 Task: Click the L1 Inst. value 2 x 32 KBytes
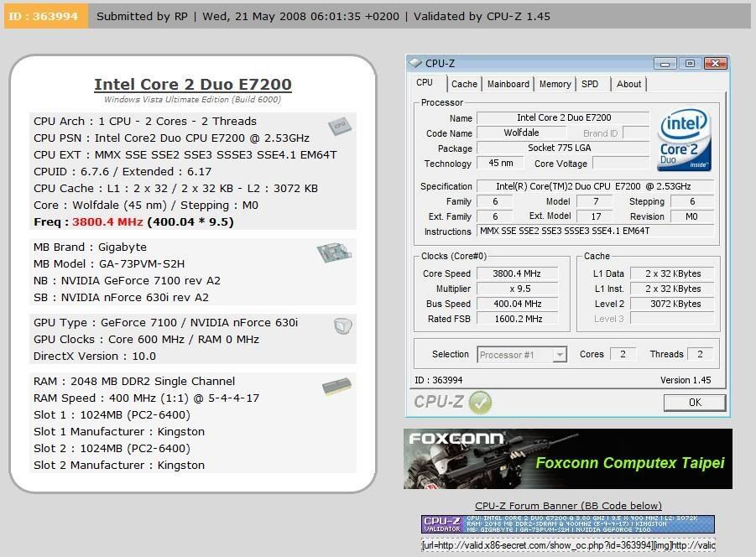click(672, 289)
